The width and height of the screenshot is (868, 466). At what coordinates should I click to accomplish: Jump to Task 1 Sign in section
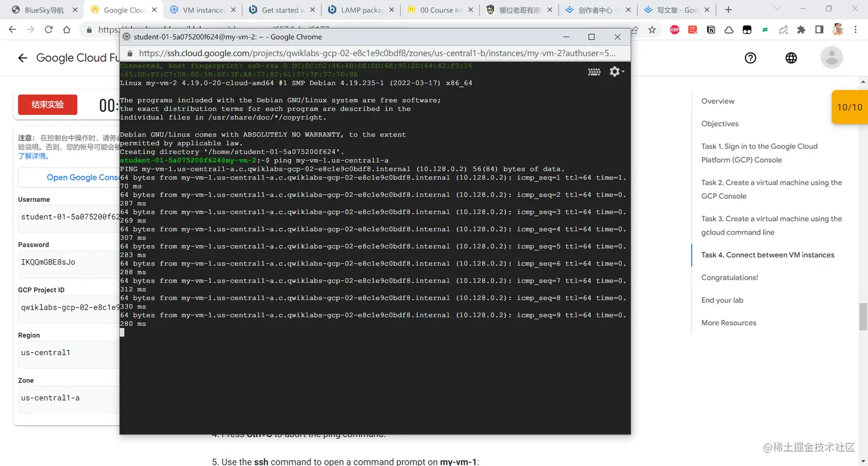tap(759, 153)
